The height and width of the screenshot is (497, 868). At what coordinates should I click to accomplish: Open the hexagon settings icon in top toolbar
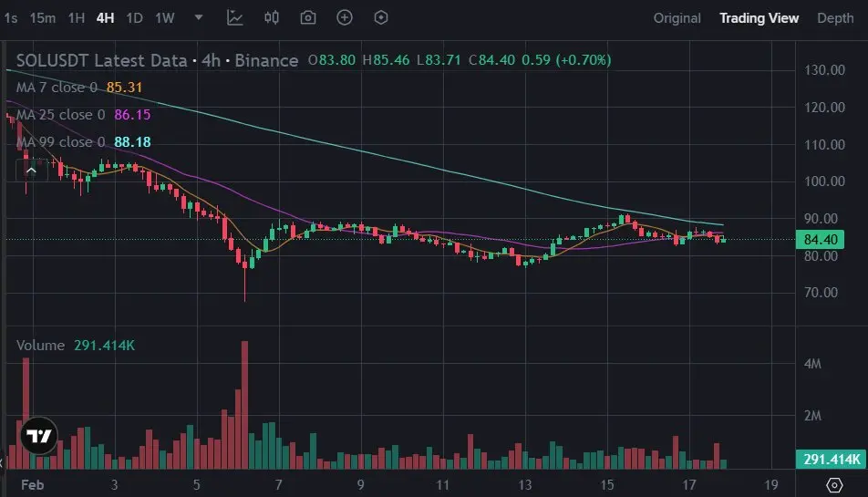(381, 17)
